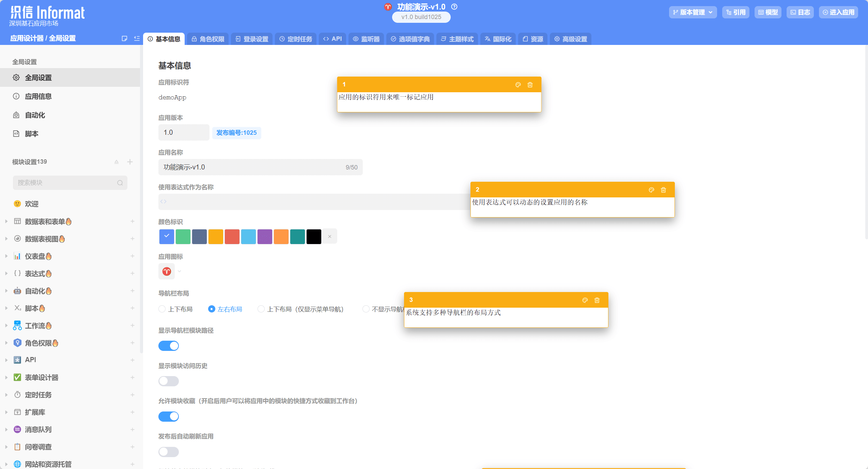
Task: Switch to the 角色权限 tab
Action: pos(208,39)
